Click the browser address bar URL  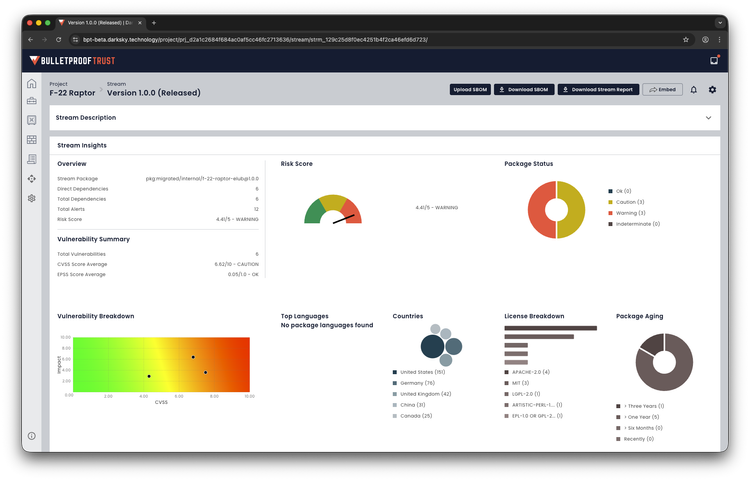[x=255, y=40]
